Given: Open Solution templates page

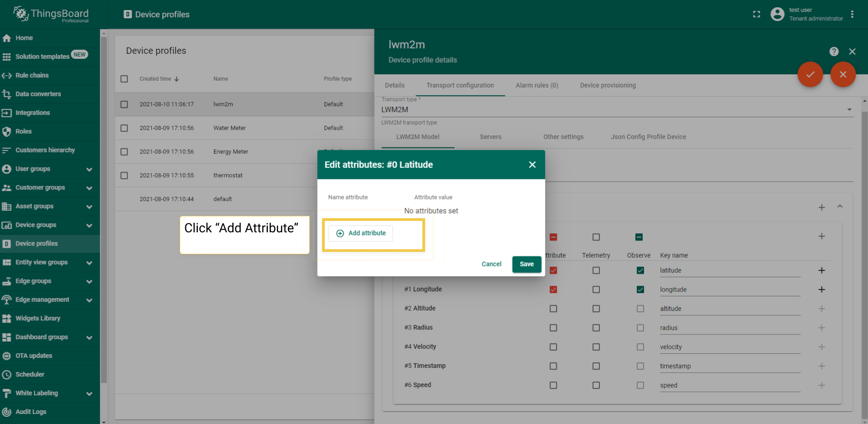Looking at the screenshot, I should tap(50, 57).
